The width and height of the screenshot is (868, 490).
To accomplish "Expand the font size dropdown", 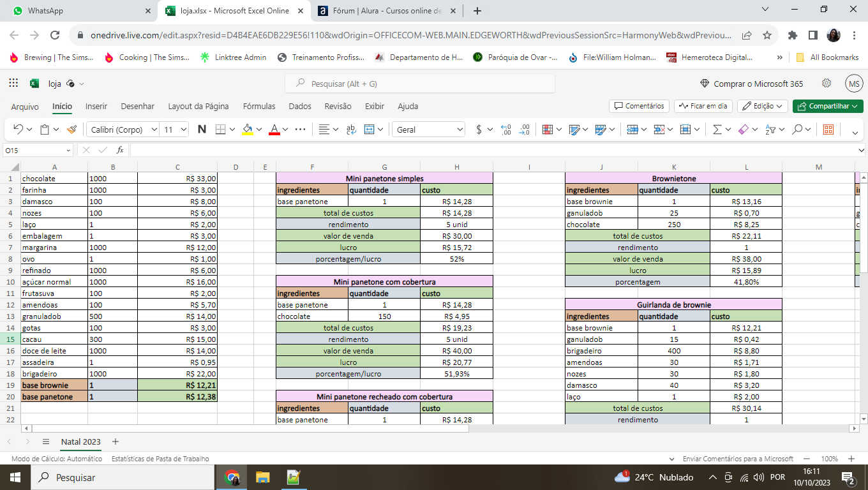I will pos(184,130).
